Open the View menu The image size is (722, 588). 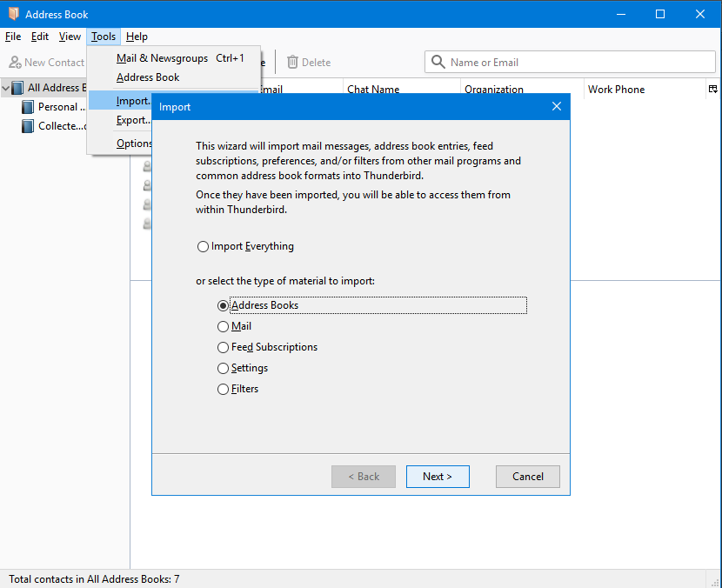pos(70,37)
